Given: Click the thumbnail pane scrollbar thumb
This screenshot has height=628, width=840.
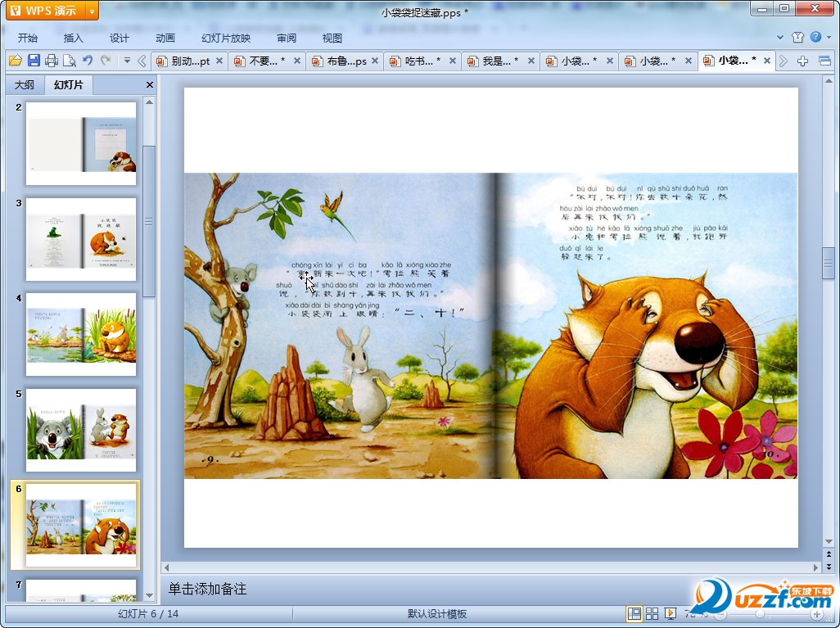Looking at the screenshot, I should click(x=150, y=221).
